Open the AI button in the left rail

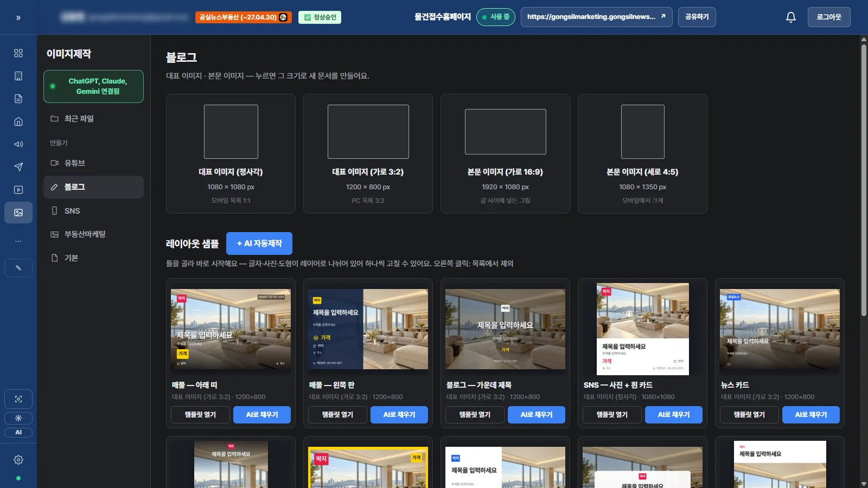click(18, 432)
